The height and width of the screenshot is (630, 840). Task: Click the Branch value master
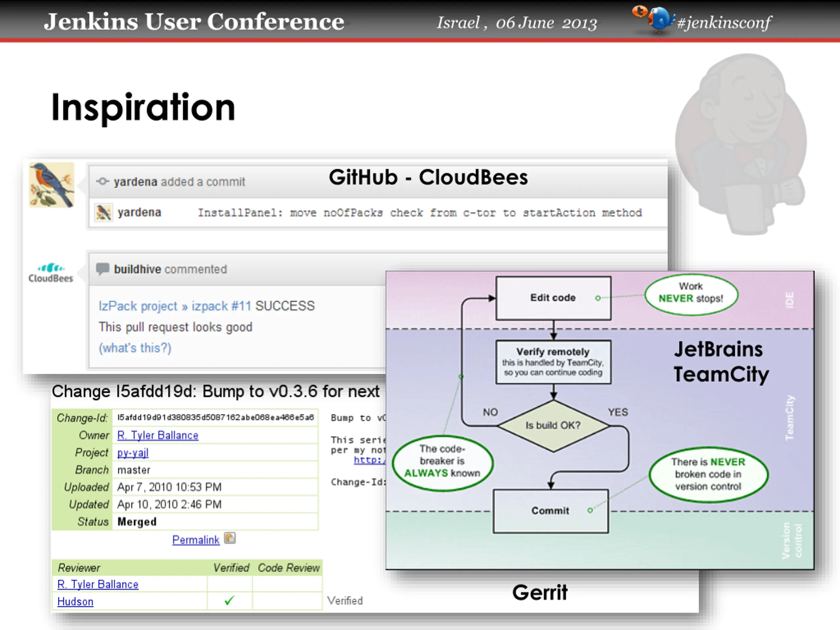tap(134, 470)
